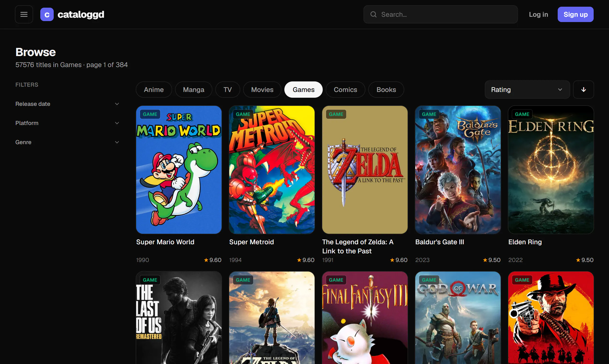Switch to the Comics tab

345,90
